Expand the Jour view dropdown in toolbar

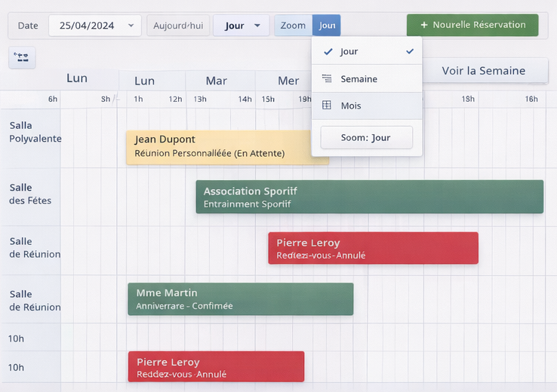point(242,26)
